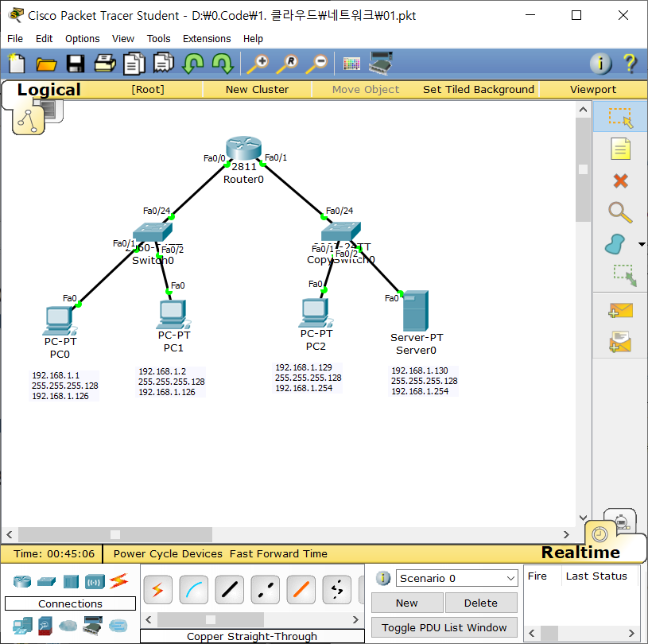The image size is (648, 644).
Task: Pick the Copper Cross-Over dashed cable
Action: [x=266, y=589]
